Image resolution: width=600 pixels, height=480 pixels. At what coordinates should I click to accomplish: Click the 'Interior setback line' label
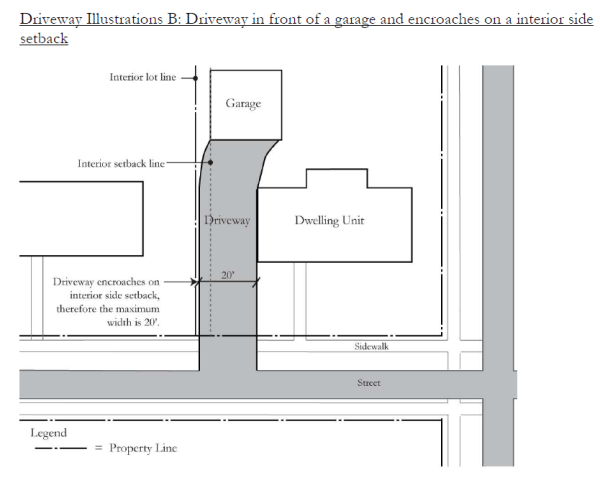pos(119,163)
